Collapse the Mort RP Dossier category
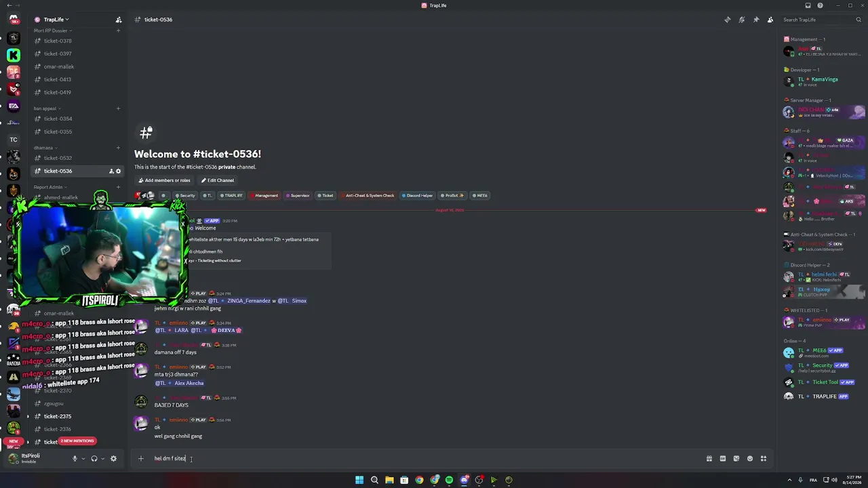The width and height of the screenshot is (868, 488). tap(52, 30)
